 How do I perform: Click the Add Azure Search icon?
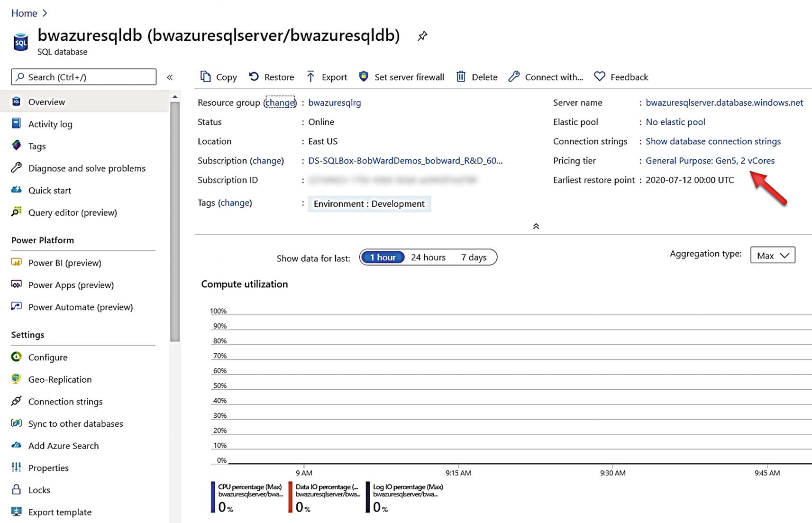click(x=17, y=445)
